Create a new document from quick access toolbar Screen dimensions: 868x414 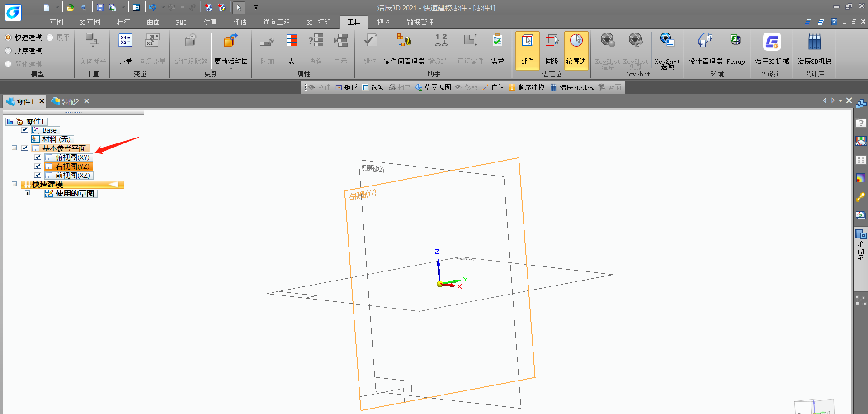pos(47,7)
